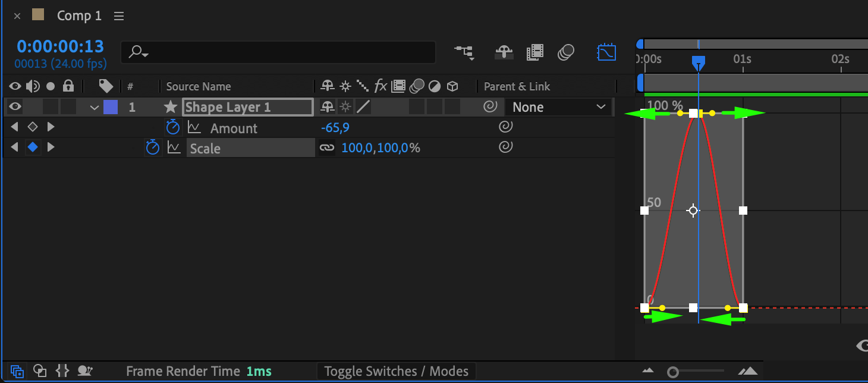The height and width of the screenshot is (383, 868).
Task: Toggle the Shy layers hide icon
Action: 504,52
